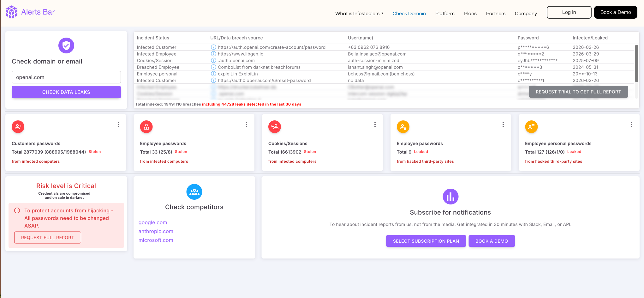Click the Book a Demo header button
Screen dimensions: 644x298
(x=616, y=12)
